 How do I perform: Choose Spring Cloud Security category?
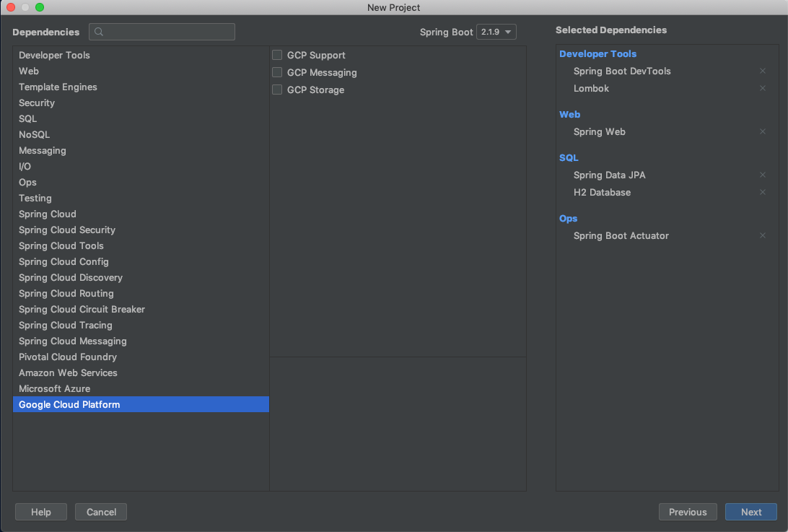(x=141, y=230)
